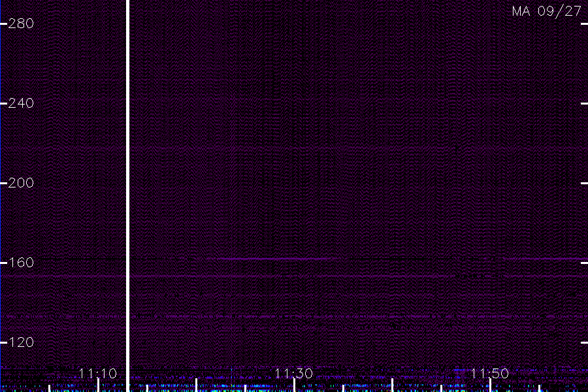This screenshot has height=392, width=588.
Task: Click the 120 frequency axis label
Action: (x=21, y=342)
